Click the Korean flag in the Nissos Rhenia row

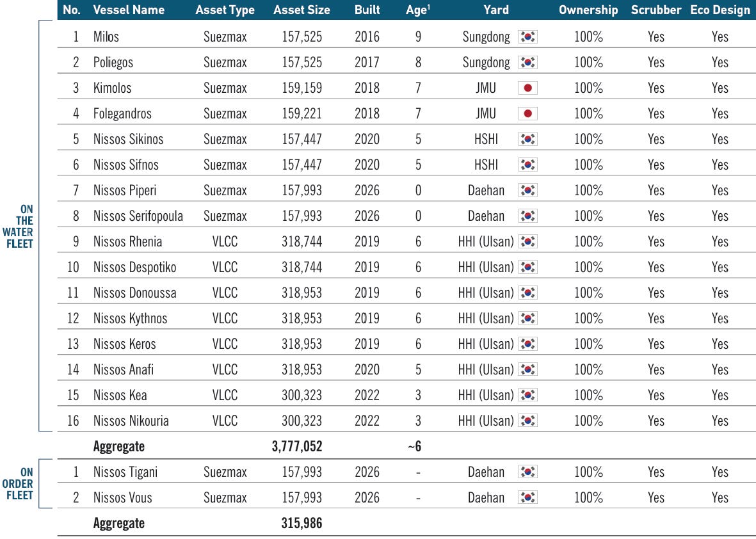click(x=527, y=241)
